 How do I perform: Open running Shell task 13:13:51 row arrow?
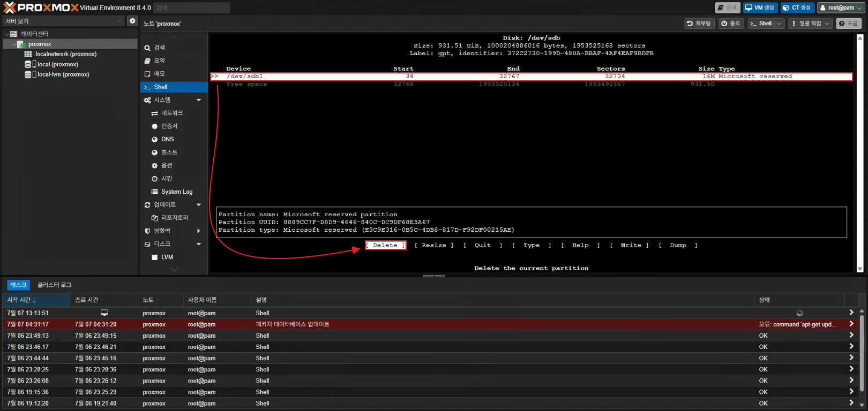point(851,313)
